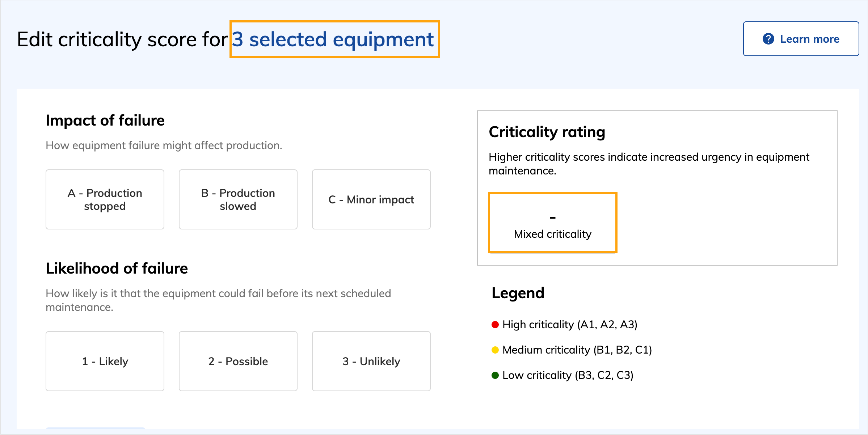Select A - Production stopped option
The width and height of the screenshot is (868, 435).
(105, 199)
